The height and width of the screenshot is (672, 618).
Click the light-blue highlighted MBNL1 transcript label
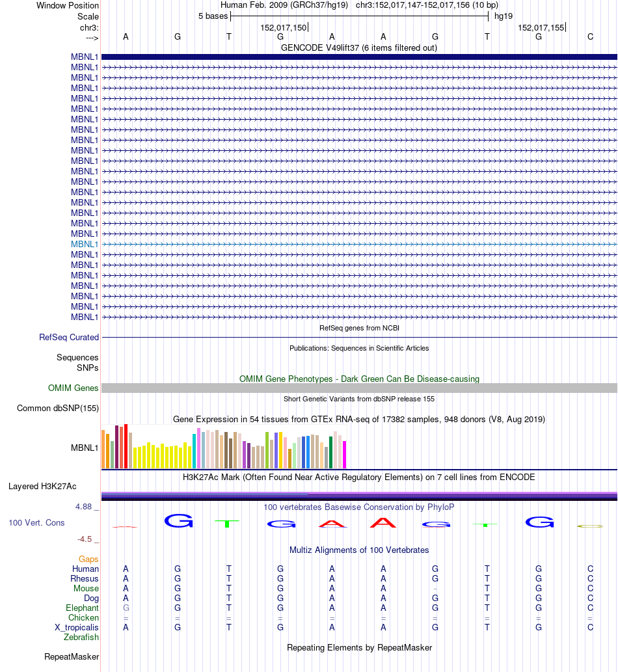(85, 245)
